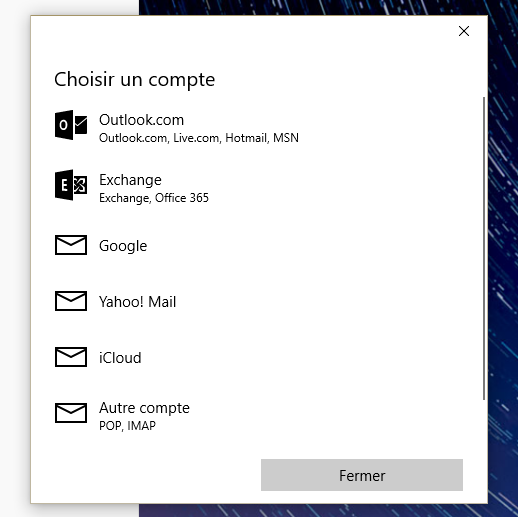Choose the Autre compte title
518x517 pixels.
point(144,408)
